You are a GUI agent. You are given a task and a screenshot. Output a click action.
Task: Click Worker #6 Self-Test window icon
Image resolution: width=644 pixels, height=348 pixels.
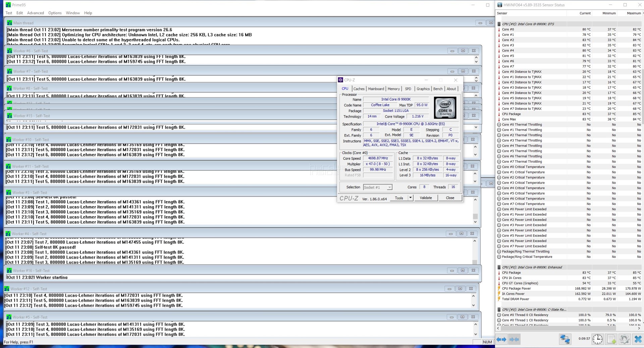[9, 51]
